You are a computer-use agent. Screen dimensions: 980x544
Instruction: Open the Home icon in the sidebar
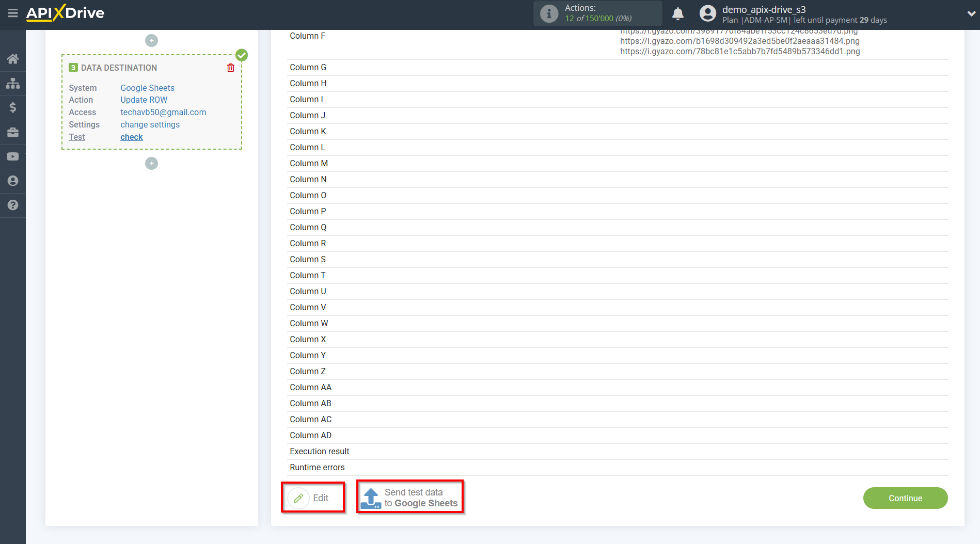pos(13,59)
